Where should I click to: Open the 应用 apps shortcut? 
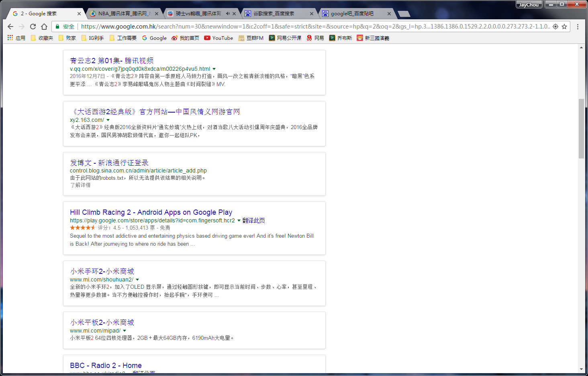[16, 38]
